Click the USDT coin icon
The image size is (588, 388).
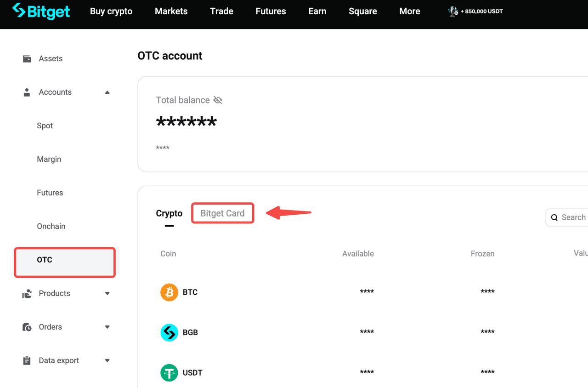click(x=169, y=372)
